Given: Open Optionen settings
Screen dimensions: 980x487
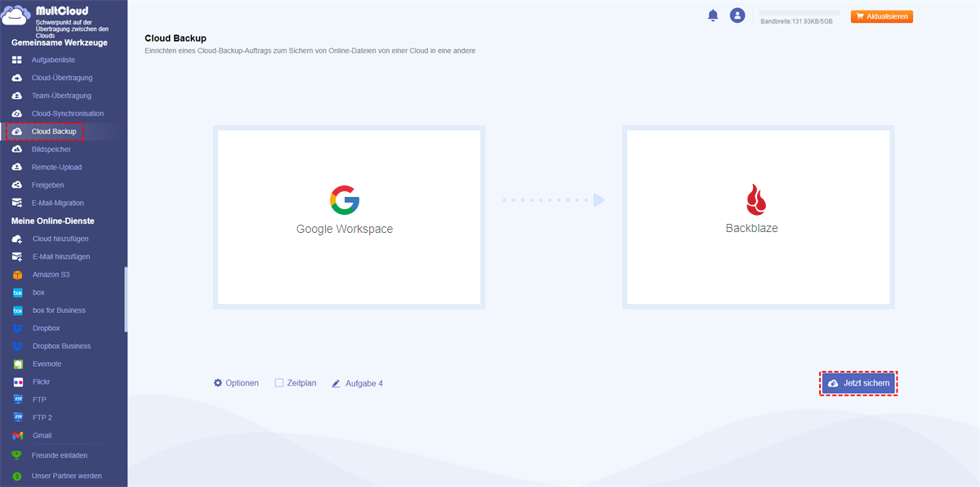Looking at the screenshot, I should [x=236, y=382].
